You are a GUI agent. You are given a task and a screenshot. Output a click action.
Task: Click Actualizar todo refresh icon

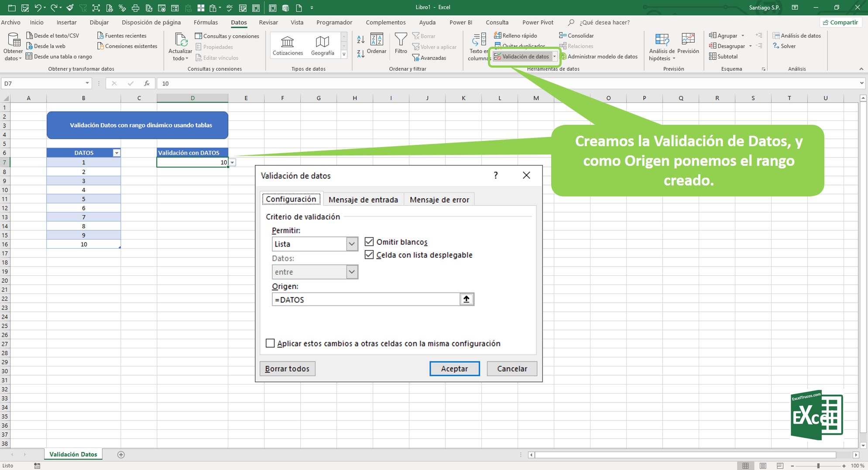181,40
